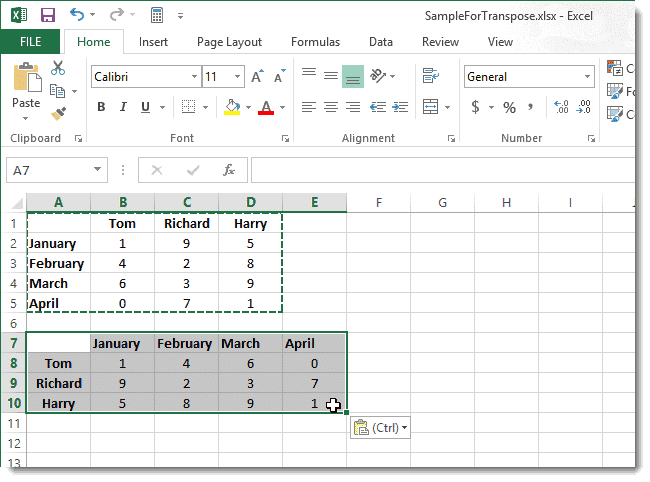The width and height of the screenshot is (650, 482).
Task: Click the Orientation text angle icon
Action: click(x=379, y=76)
